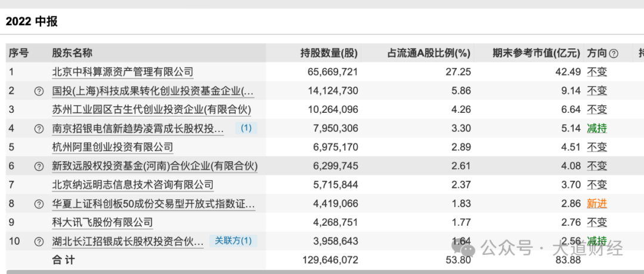Select percentage cell 3.30
The height and width of the screenshot is (274, 644).
[461, 129]
